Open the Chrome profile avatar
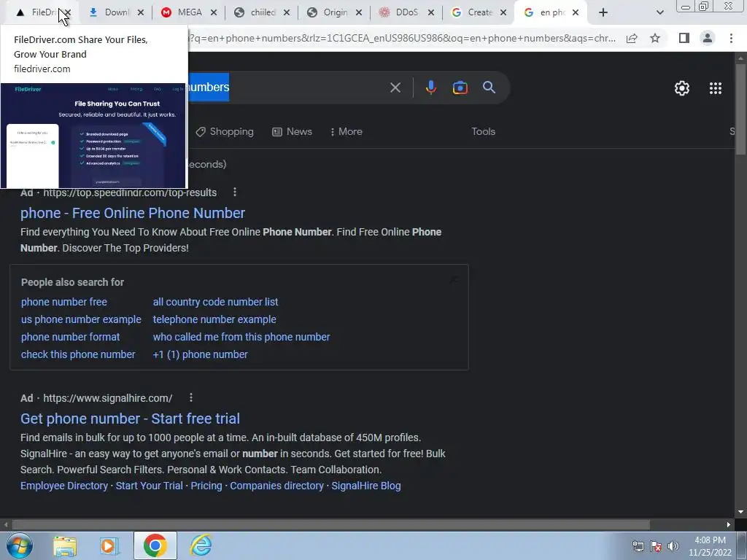The width and height of the screenshot is (747, 560). pos(708,38)
